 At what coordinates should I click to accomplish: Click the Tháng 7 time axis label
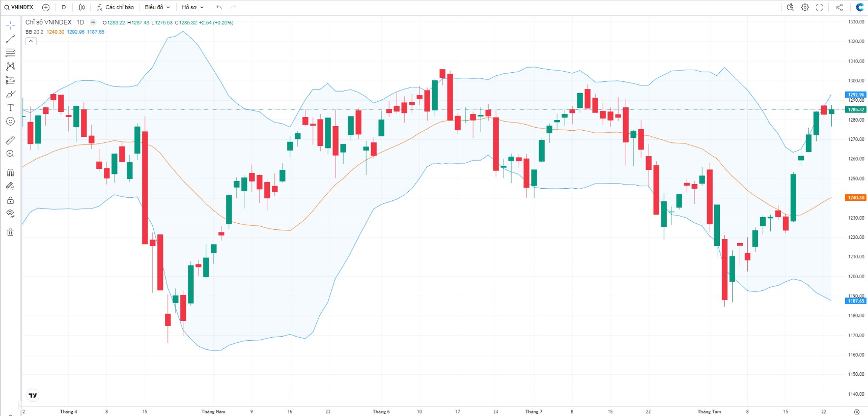pos(534,411)
